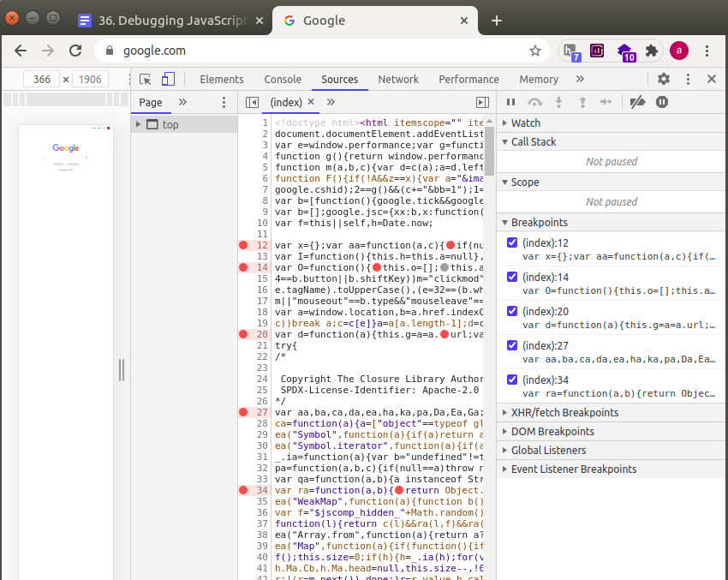This screenshot has height=580, width=728.
Task: Click the Step out of current function icon
Action: pos(582,102)
